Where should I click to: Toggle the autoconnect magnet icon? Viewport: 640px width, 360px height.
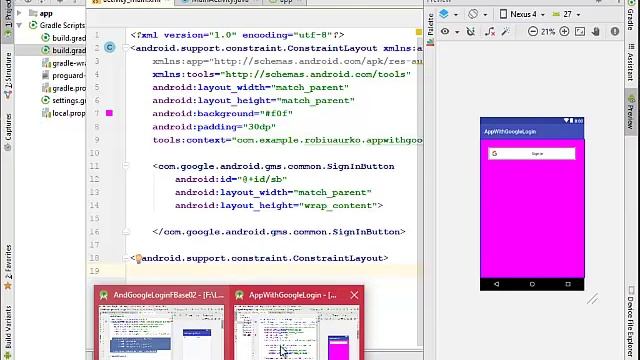coord(471,31)
